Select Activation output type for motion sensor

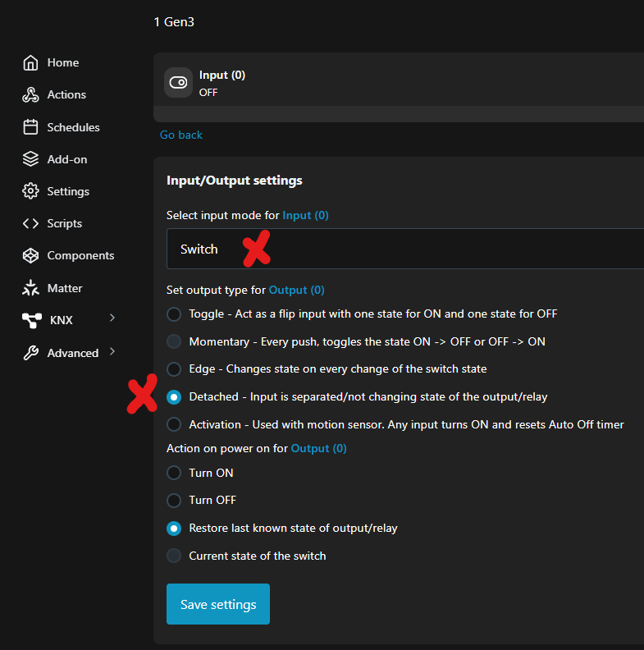pyautogui.click(x=174, y=424)
